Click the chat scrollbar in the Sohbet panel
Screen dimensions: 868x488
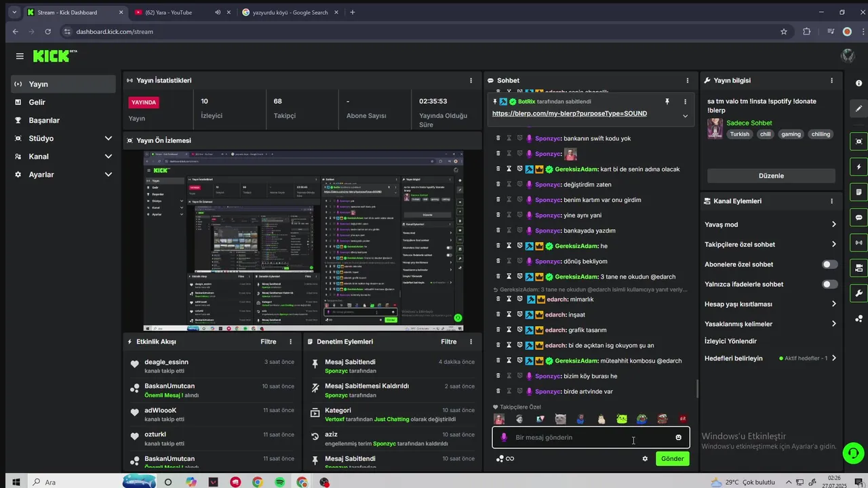click(x=697, y=389)
